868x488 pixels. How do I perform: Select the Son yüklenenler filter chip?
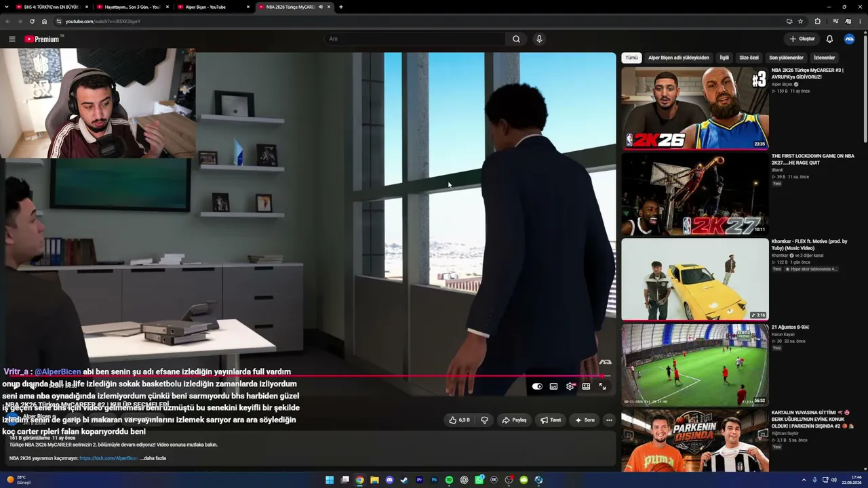point(786,58)
